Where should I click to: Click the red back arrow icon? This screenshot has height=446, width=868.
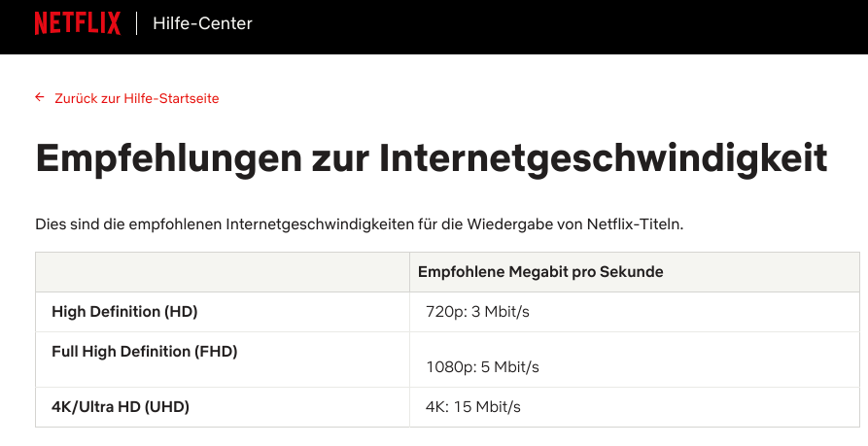[40, 97]
